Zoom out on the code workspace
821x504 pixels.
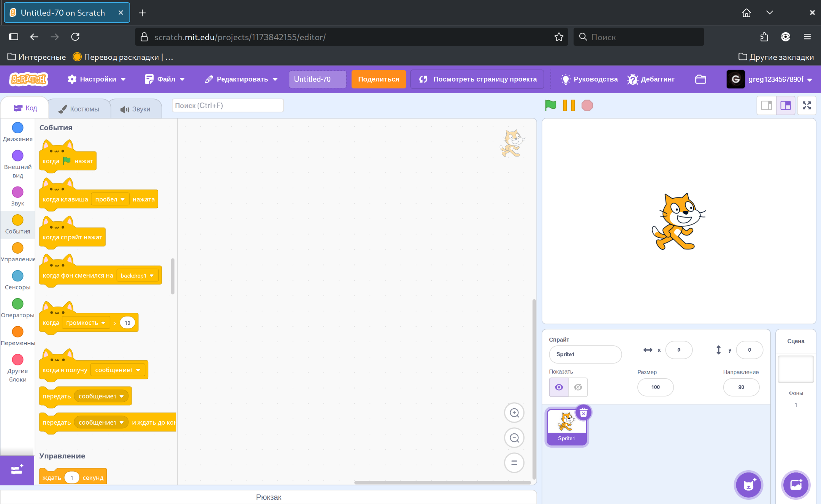tap(514, 438)
